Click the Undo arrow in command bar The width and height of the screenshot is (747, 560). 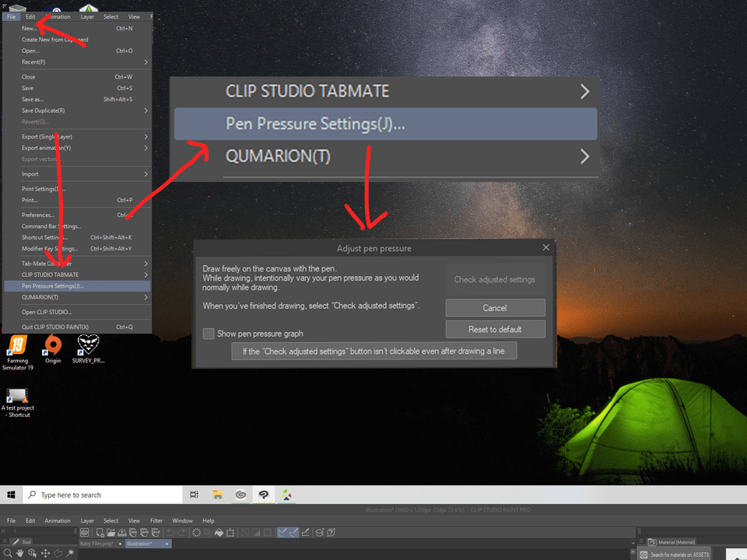(x=170, y=533)
